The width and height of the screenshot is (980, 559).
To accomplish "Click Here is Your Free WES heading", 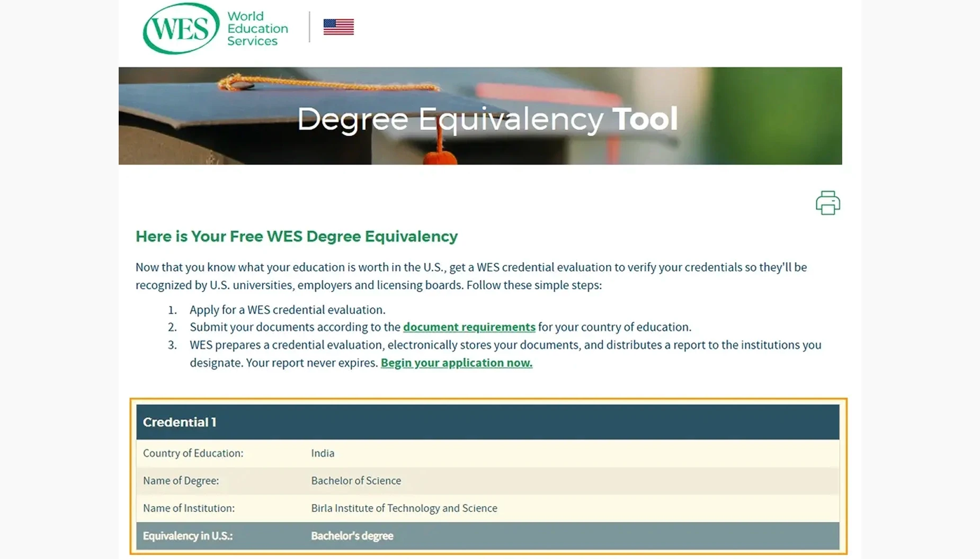I will [297, 236].
